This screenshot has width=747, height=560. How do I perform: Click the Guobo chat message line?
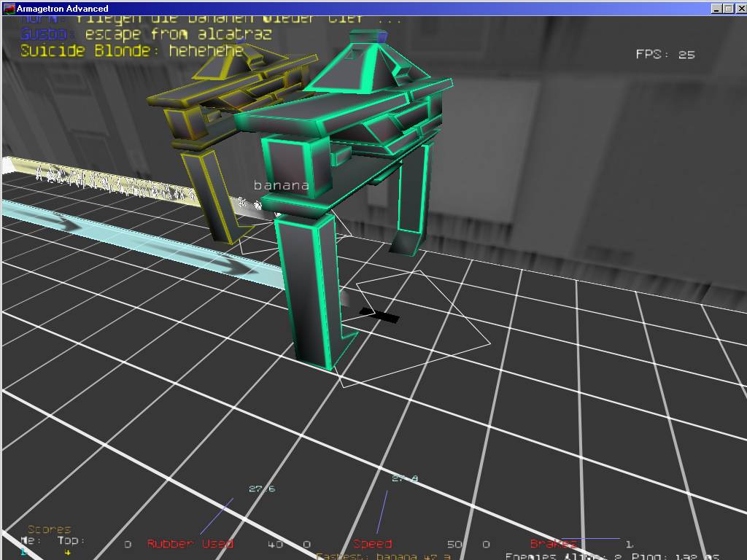[x=146, y=34]
